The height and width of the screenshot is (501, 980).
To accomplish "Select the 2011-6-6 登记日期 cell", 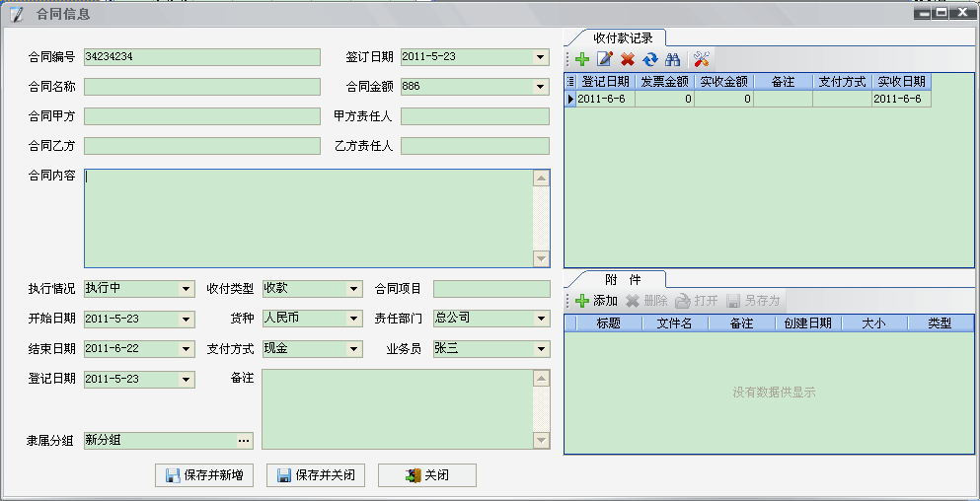I will (606, 99).
